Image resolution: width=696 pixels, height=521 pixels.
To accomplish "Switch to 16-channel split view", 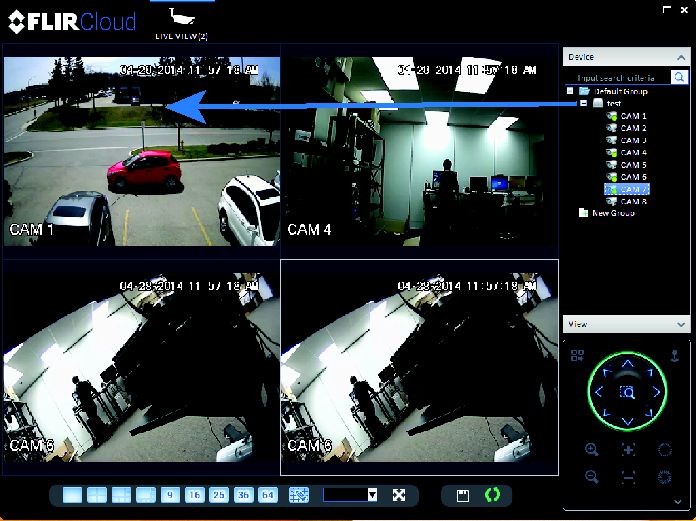I will click(194, 494).
